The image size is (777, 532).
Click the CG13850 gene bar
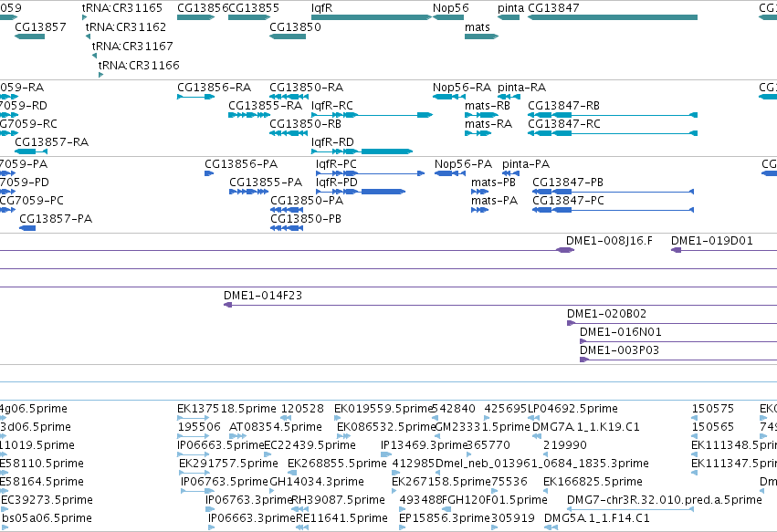point(288,37)
